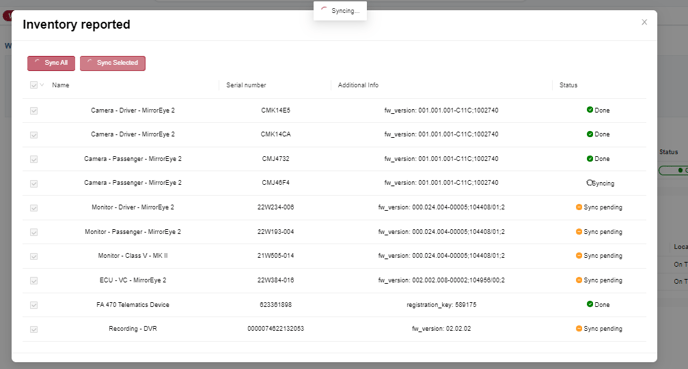Click the Syncing spinner icon for CMJ46F4
The width and height of the screenshot is (688, 369).
(590, 183)
